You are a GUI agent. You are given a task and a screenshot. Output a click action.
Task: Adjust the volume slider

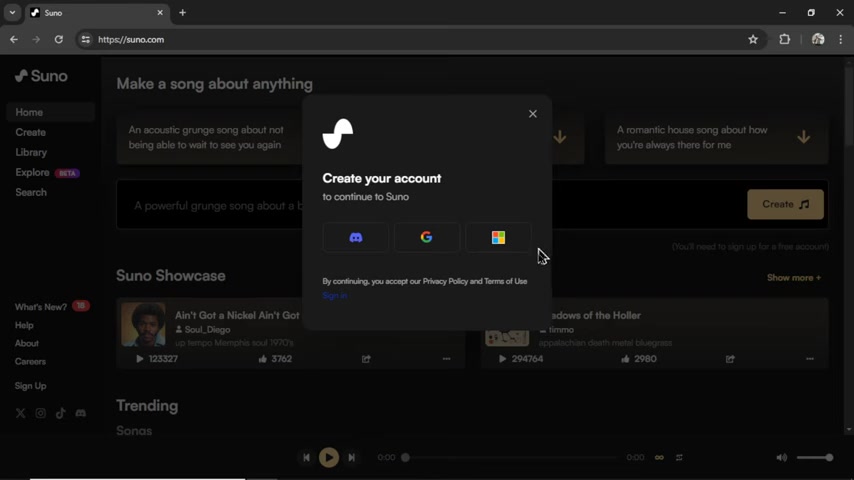[815, 458]
